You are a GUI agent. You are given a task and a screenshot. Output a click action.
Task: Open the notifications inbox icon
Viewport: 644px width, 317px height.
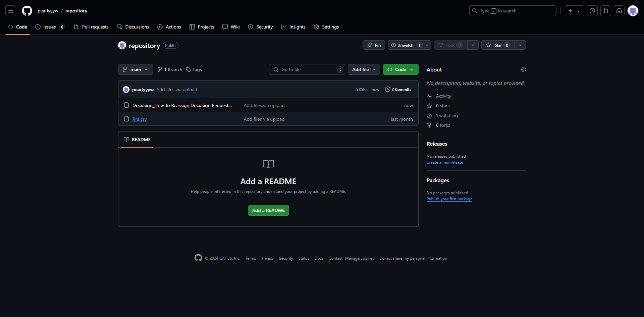tap(619, 11)
